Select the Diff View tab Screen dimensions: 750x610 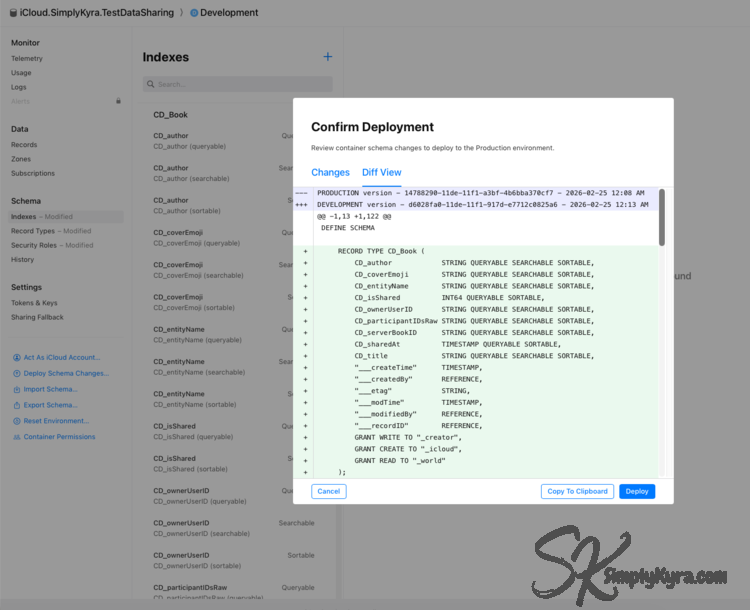(x=382, y=172)
